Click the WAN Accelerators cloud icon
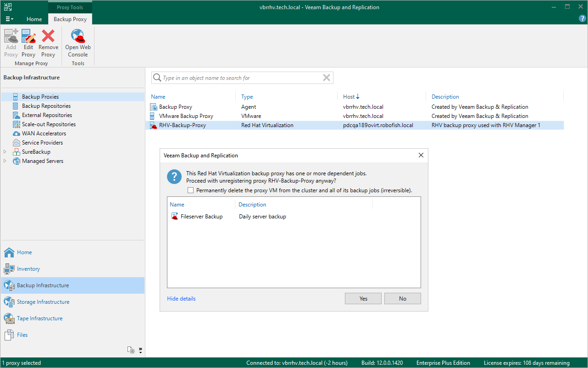 point(16,134)
